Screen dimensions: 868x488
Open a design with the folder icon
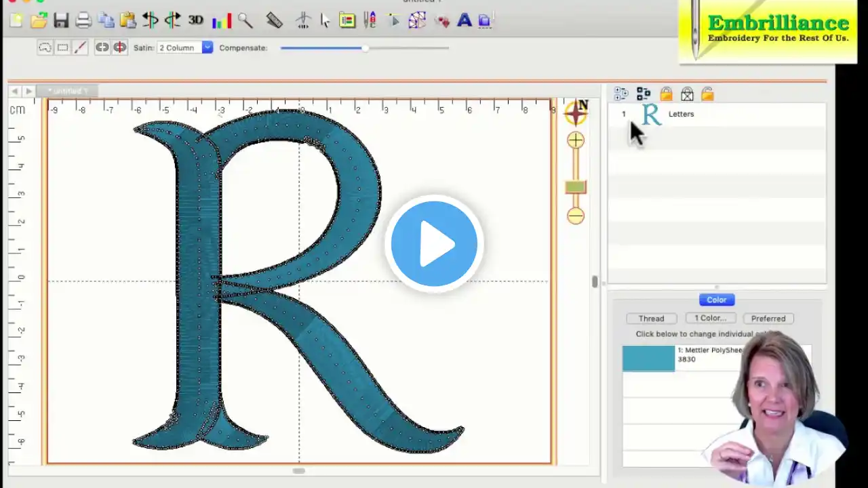coord(39,20)
